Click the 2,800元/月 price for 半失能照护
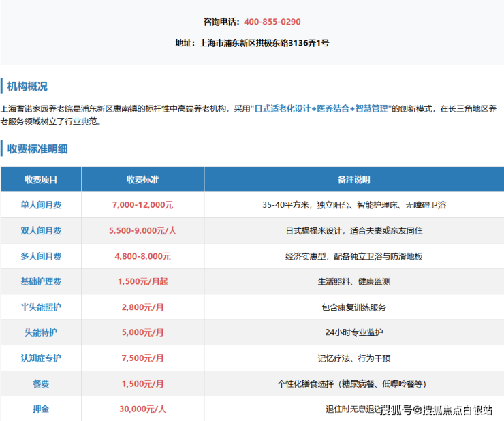The height and width of the screenshot is (421, 504). 142,307
